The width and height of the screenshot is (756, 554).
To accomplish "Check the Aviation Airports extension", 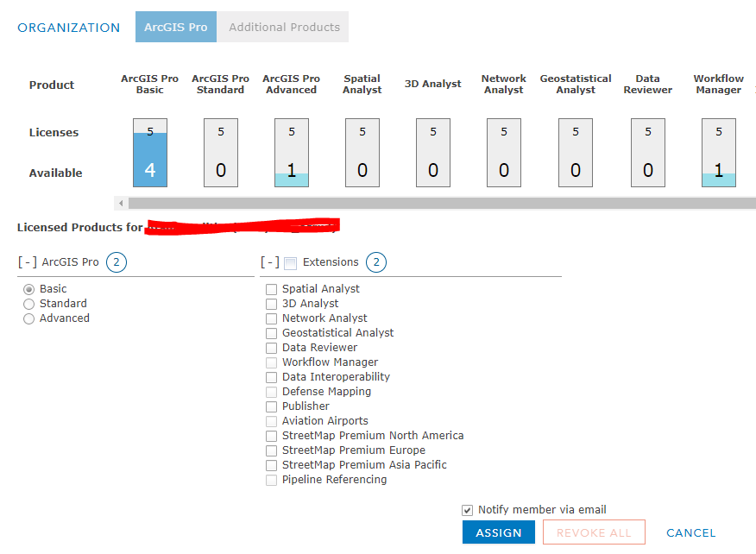I will [x=272, y=421].
